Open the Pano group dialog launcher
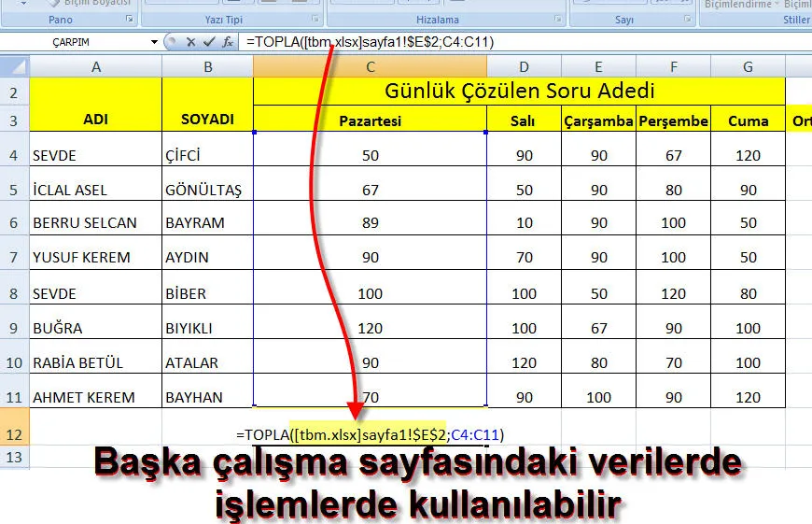 tap(130, 20)
